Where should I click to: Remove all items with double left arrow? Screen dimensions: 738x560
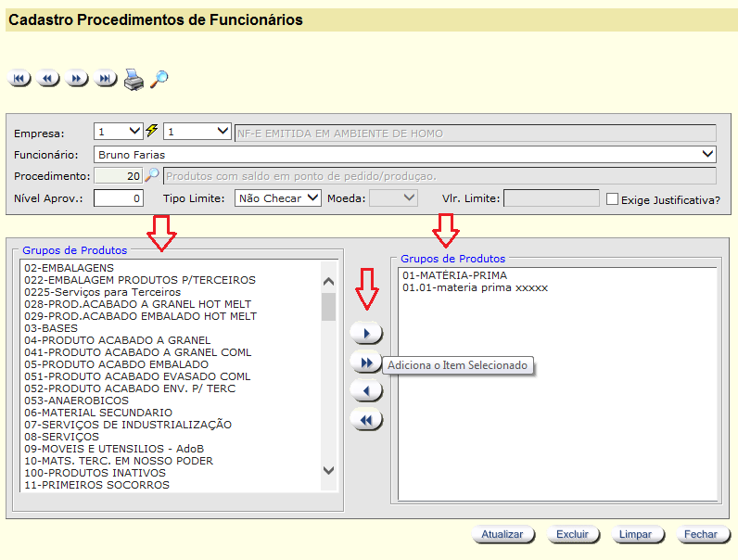coord(366,420)
